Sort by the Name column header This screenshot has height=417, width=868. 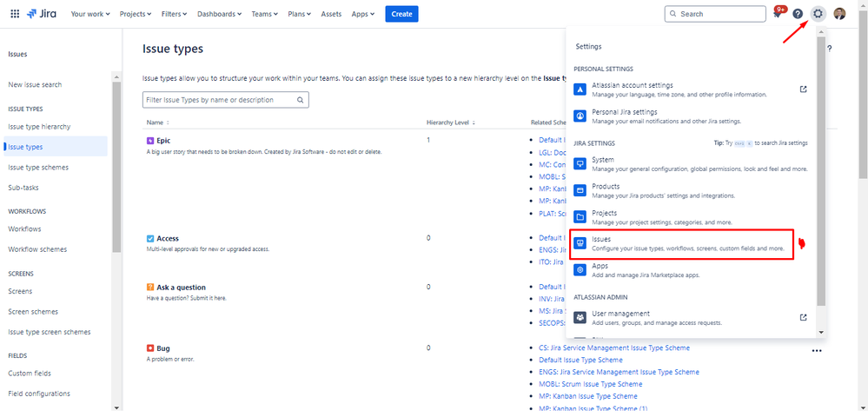click(x=158, y=122)
